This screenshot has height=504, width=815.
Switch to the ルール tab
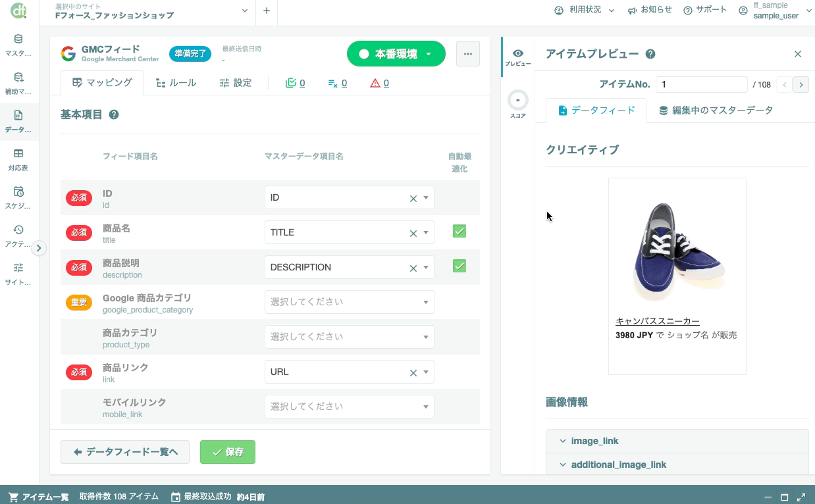coord(176,83)
